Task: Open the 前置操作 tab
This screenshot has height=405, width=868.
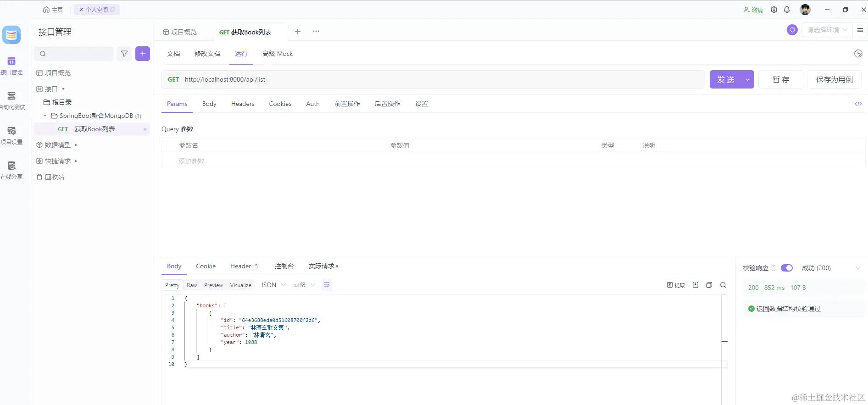Action: tap(347, 104)
